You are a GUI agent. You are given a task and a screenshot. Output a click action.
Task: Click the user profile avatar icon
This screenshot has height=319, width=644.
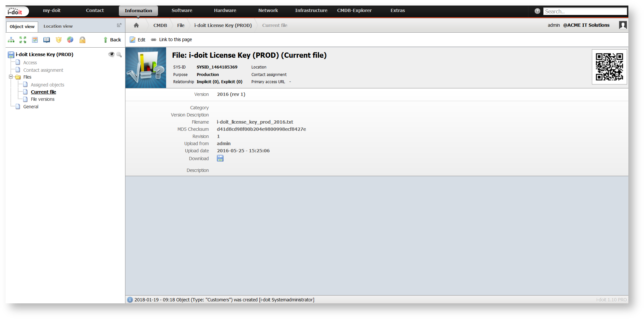pos(623,25)
